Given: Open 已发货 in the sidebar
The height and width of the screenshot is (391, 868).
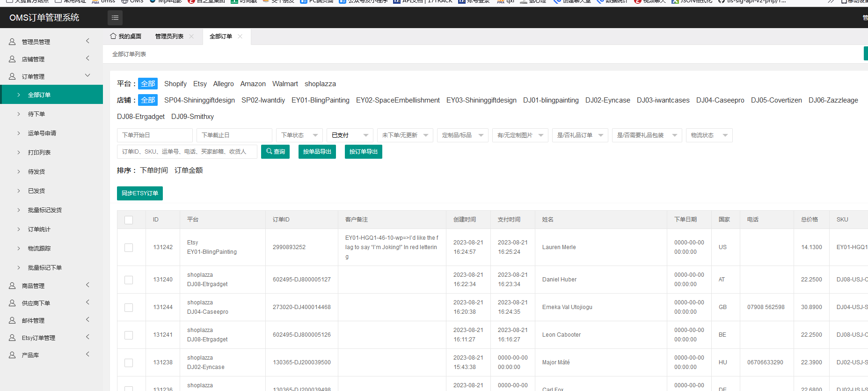Looking at the screenshot, I should pos(51,191).
